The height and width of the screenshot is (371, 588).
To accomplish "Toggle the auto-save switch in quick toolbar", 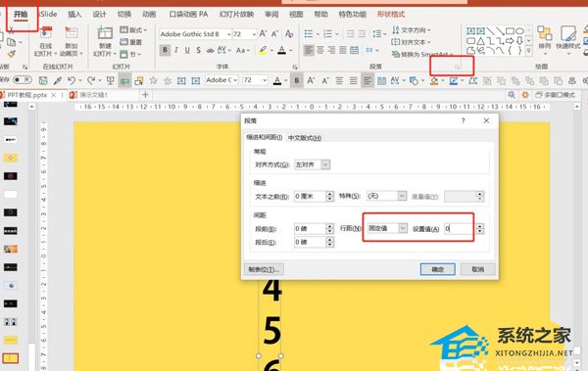I will click(x=23, y=80).
